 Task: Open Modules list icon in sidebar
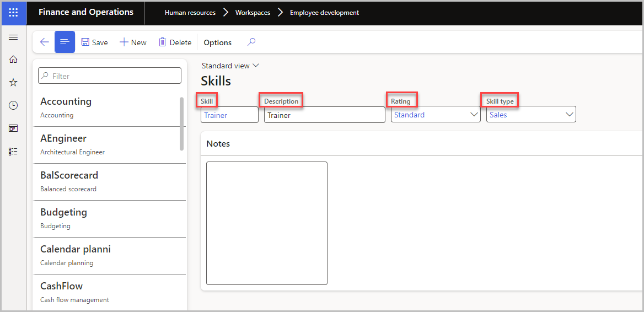[x=13, y=152]
